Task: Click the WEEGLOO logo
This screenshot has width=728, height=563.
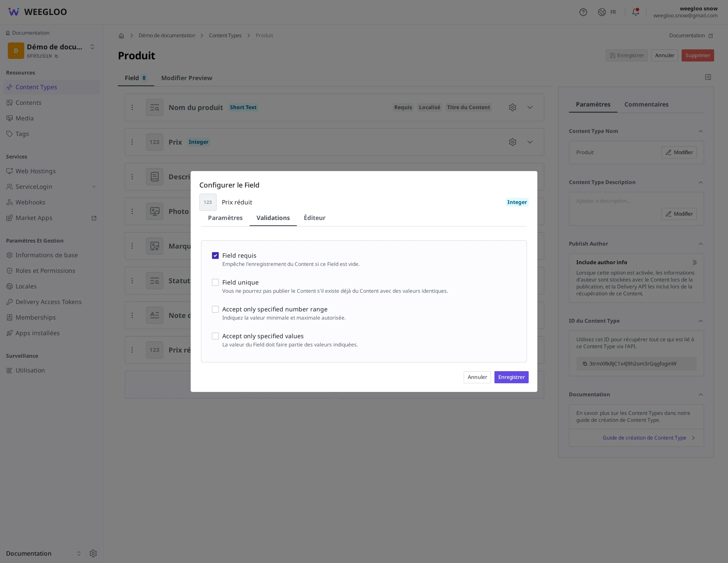Action: pos(37,12)
